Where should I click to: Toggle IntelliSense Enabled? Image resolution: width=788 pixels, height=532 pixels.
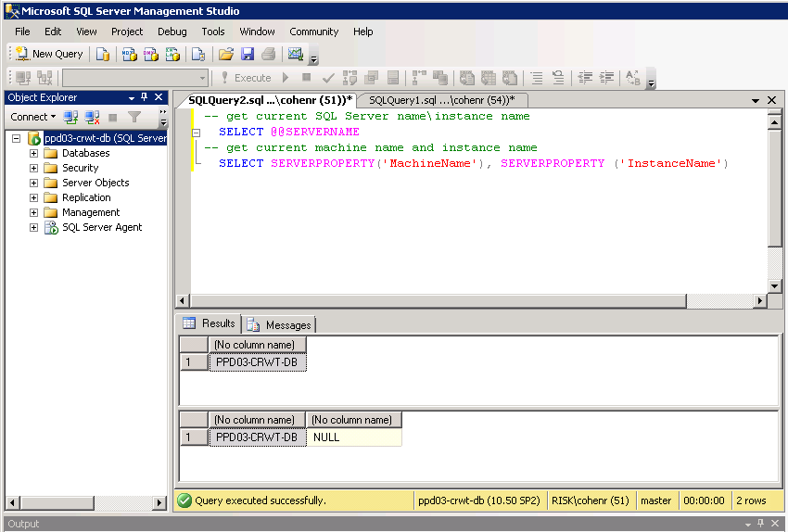(393, 78)
